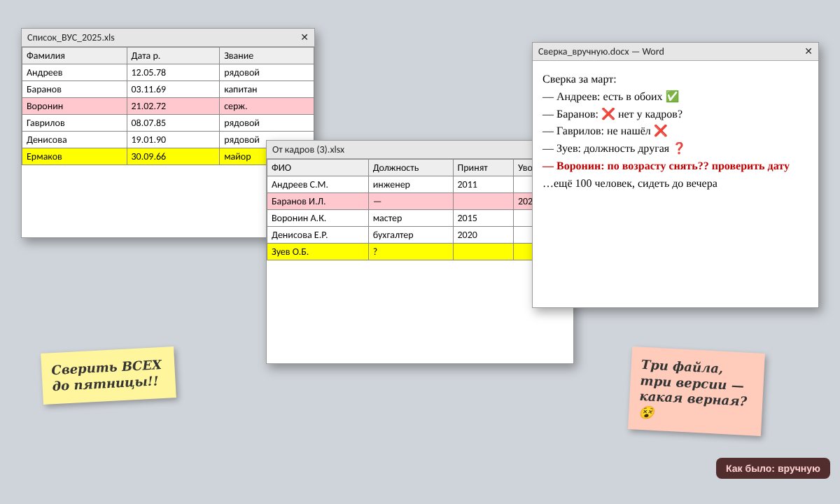Click the '…ещё 100 человек, сидеть до вечера' line

(x=630, y=183)
